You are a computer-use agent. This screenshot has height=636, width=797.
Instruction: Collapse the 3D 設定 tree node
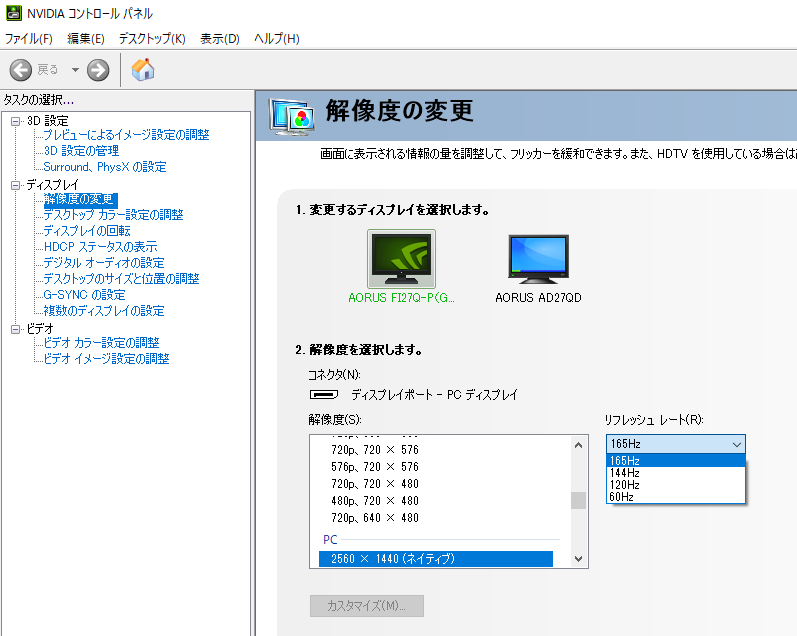[16, 121]
